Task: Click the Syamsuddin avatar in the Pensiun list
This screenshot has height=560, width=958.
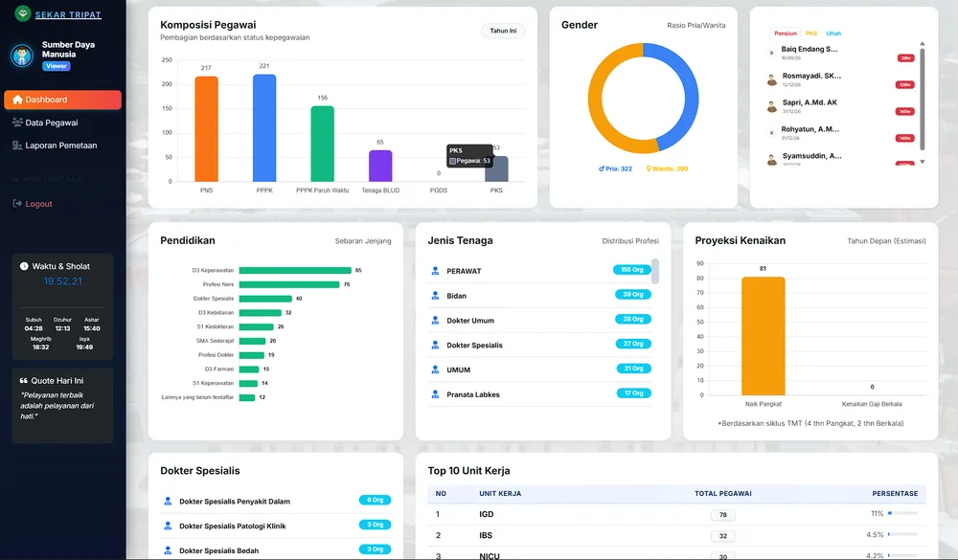Action: click(771, 160)
